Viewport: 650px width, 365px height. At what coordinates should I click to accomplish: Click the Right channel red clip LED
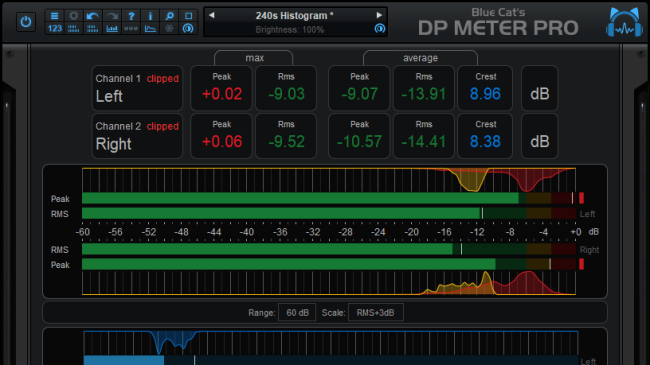582,264
